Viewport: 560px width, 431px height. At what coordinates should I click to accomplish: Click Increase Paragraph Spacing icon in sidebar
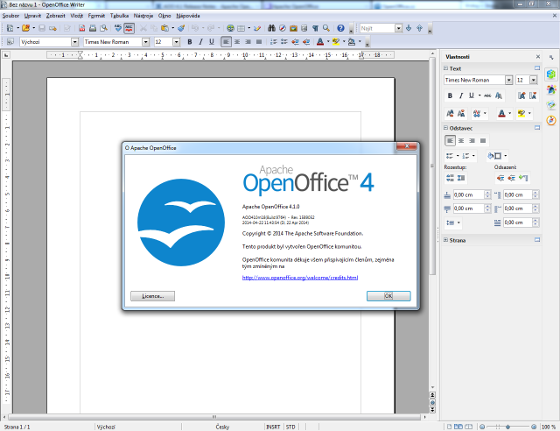tap(450, 177)
